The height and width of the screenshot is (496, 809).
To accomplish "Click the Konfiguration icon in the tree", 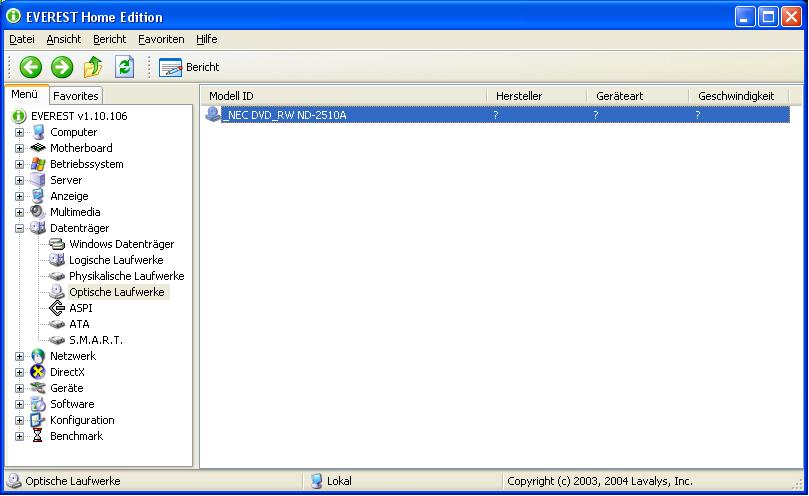I will coord(38,420).
